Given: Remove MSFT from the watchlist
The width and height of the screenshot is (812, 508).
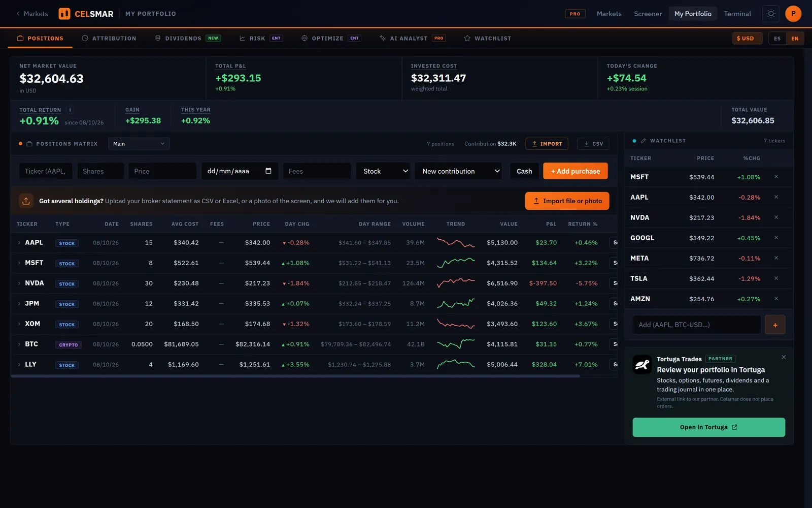Looking at the screenshot, I should (776, 177).
